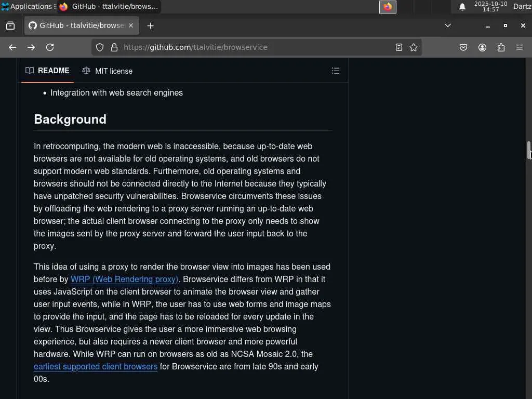Screen dimensions: 532x399
Task: Click the Background heading
Action: (70, 119)
